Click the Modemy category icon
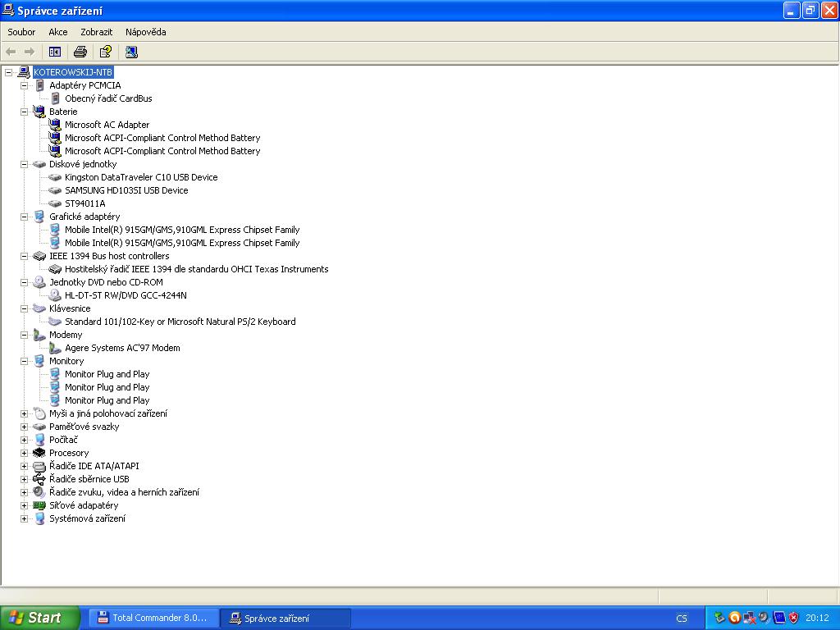The width and height of the screenshot is (840, 630). tap(39, 335)
